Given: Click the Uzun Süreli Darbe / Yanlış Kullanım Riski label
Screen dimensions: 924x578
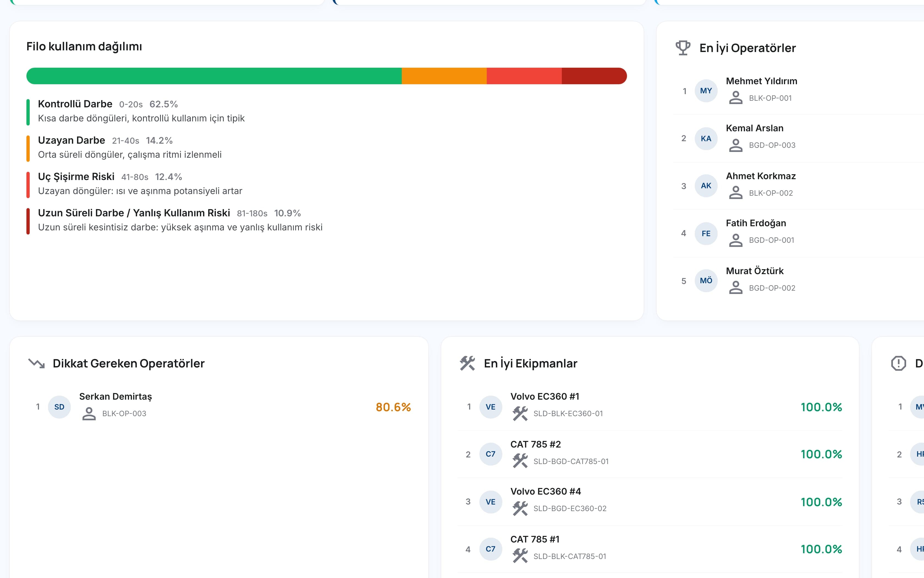Looking at the screenshot, I should pos(134,213).
